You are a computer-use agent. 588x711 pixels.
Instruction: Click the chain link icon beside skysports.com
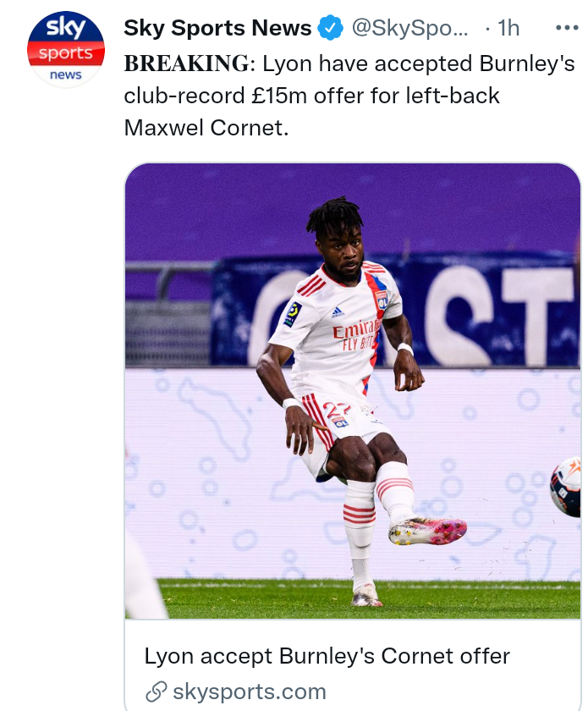tap(156, 692)
